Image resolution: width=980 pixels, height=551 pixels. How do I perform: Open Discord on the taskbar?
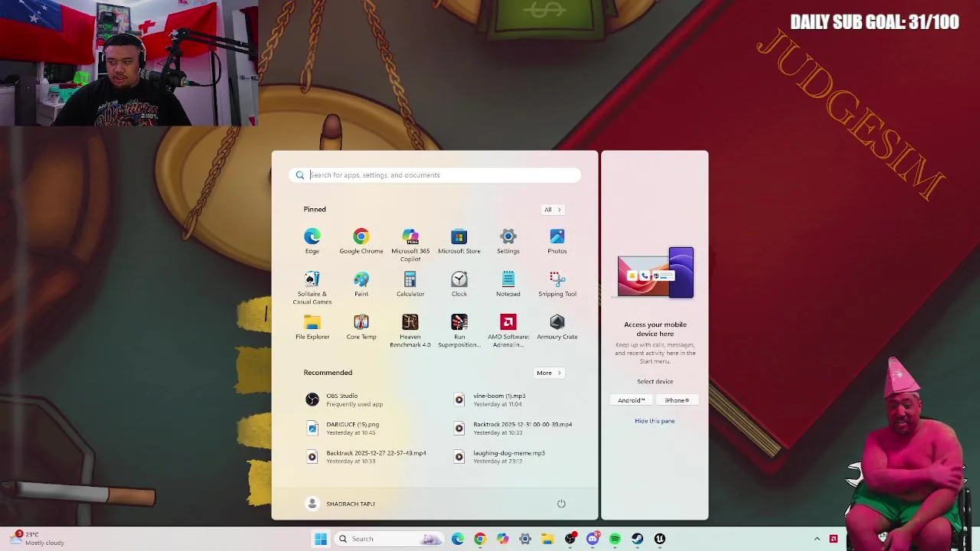[593, 539]
